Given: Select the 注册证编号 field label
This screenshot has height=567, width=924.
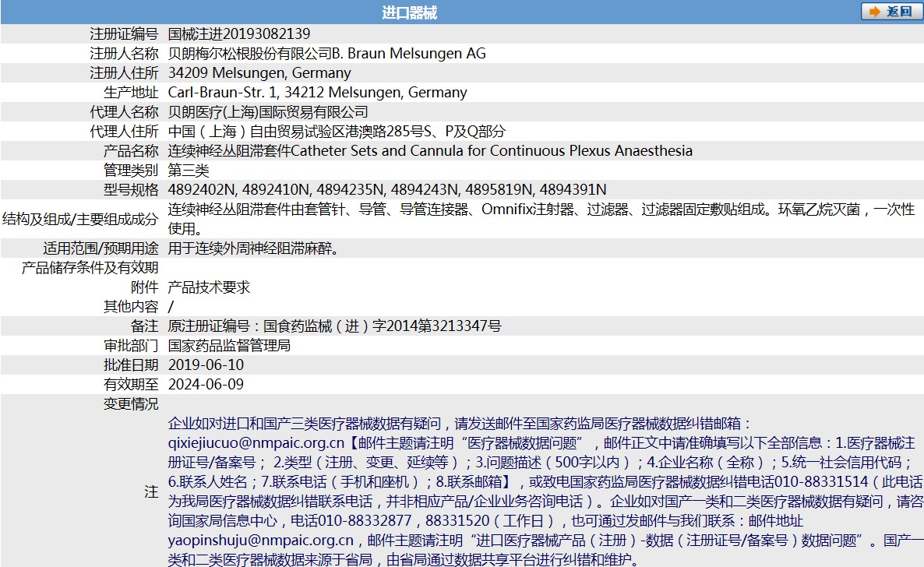Looking at the screenshot, I should point(124,33).
